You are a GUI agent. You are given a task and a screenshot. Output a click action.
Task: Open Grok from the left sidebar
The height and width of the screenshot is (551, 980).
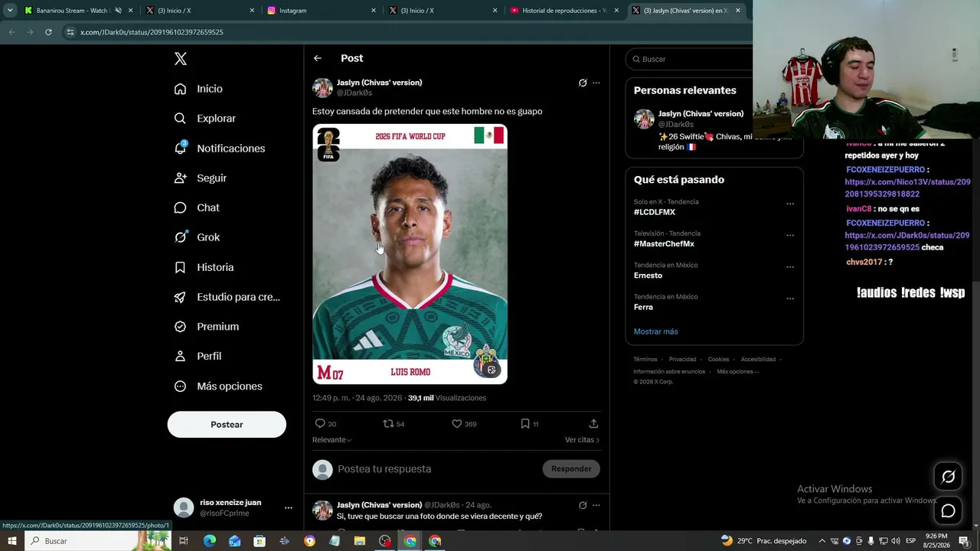pos(197,237)
